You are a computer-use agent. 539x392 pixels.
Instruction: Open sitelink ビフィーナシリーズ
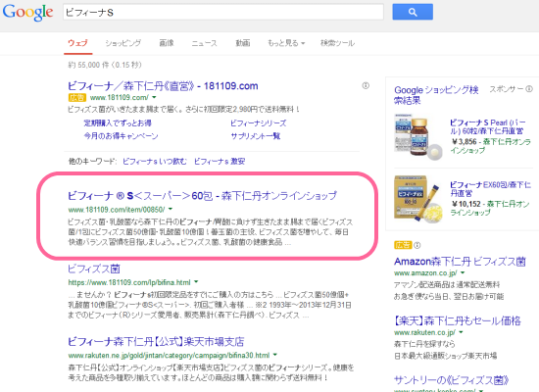(259, 123)
